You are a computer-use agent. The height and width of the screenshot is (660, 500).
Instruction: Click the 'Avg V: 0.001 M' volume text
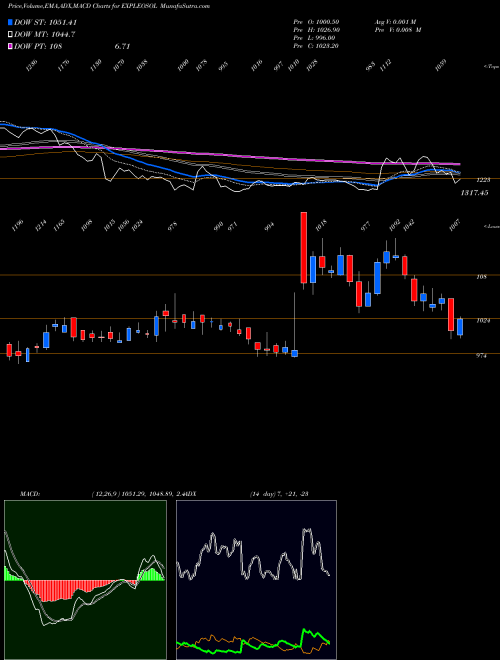point(396,22)
